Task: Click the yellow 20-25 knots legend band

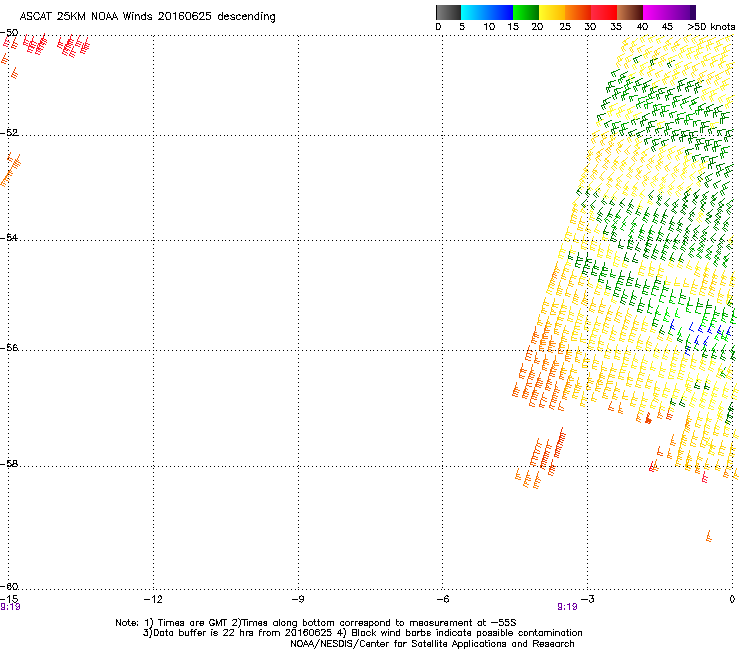Action: pyautogui.click(x=552, y=12)
